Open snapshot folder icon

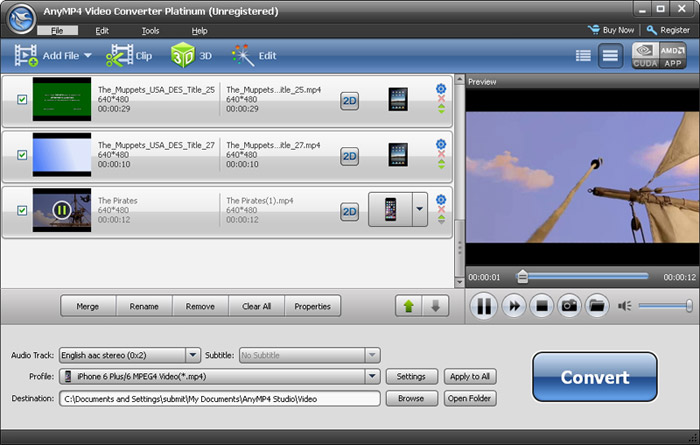click(597, 306)
